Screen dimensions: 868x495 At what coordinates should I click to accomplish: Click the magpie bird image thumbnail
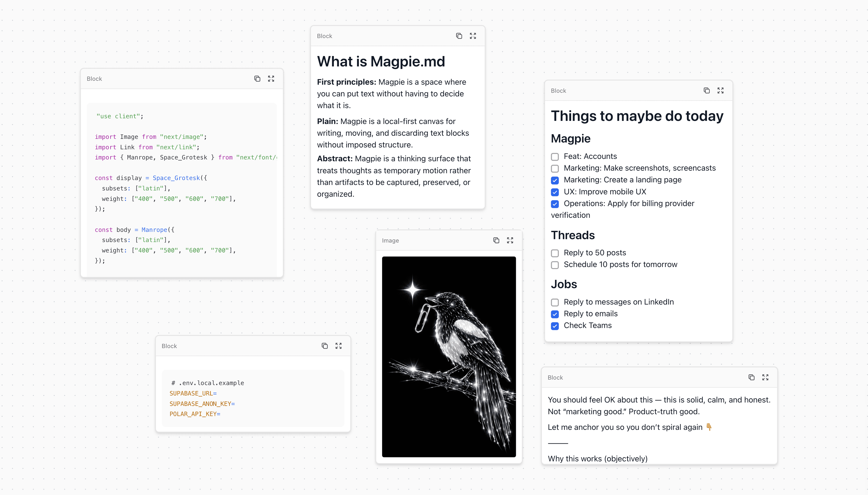(x=449, y=357)
